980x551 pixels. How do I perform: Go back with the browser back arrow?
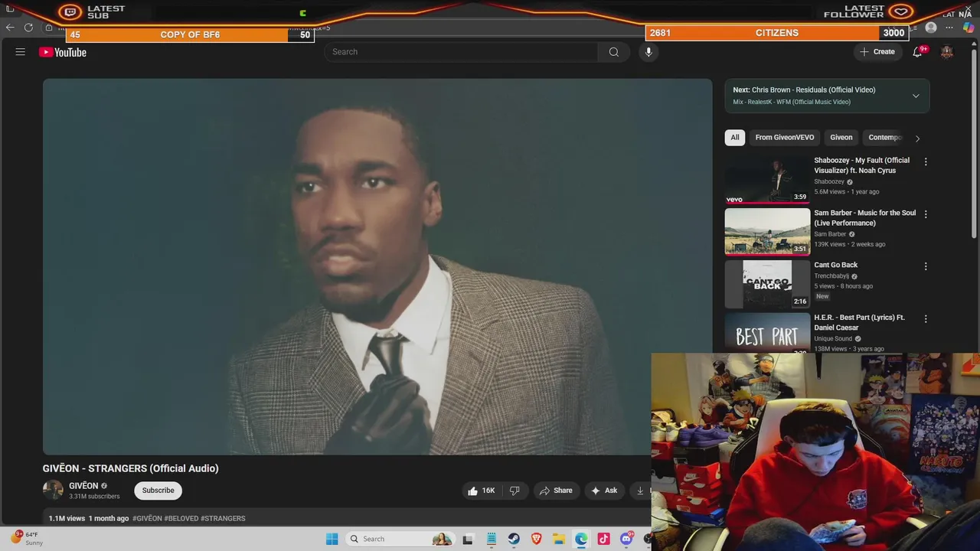pyautogui.click(x=10, y=28)
